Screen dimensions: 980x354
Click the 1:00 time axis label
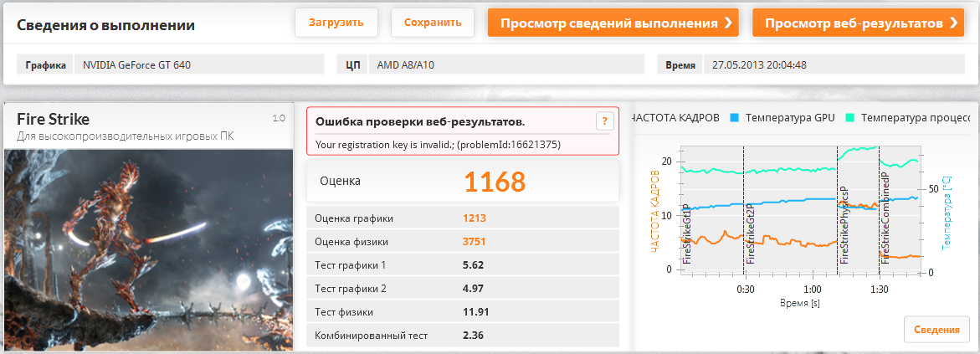tap(812, 290)
